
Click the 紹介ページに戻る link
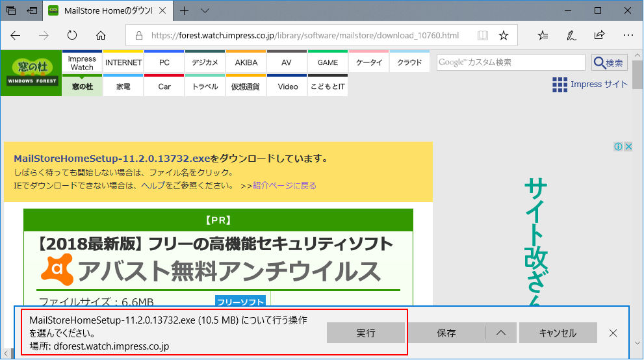click(285, 186)
